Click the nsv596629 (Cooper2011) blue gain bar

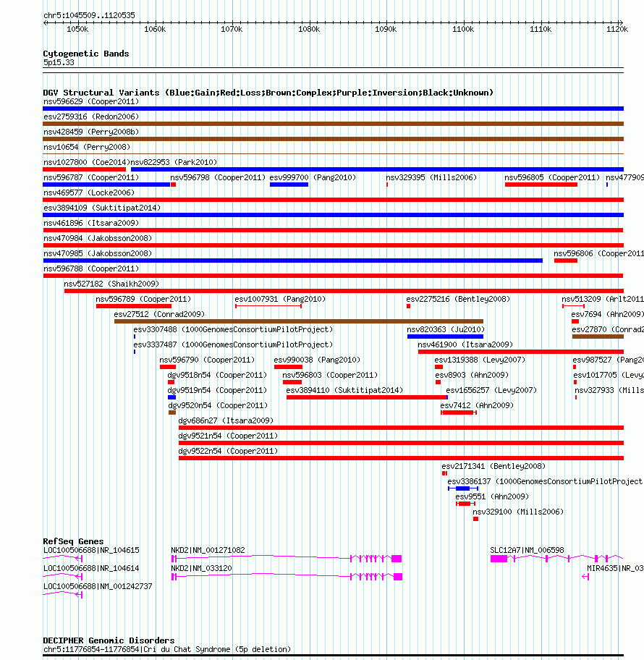point(333,109)
